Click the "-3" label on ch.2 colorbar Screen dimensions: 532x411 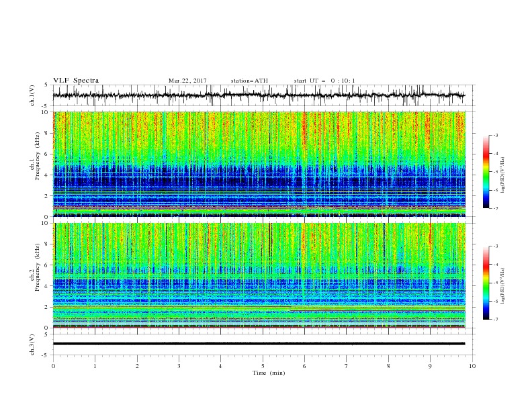point(496,246)
